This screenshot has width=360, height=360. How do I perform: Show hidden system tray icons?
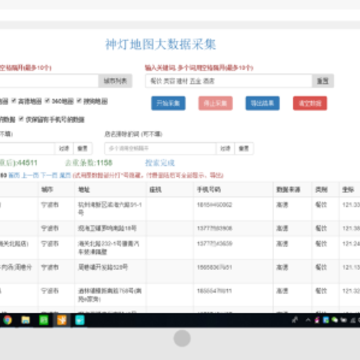coord(308,320)
